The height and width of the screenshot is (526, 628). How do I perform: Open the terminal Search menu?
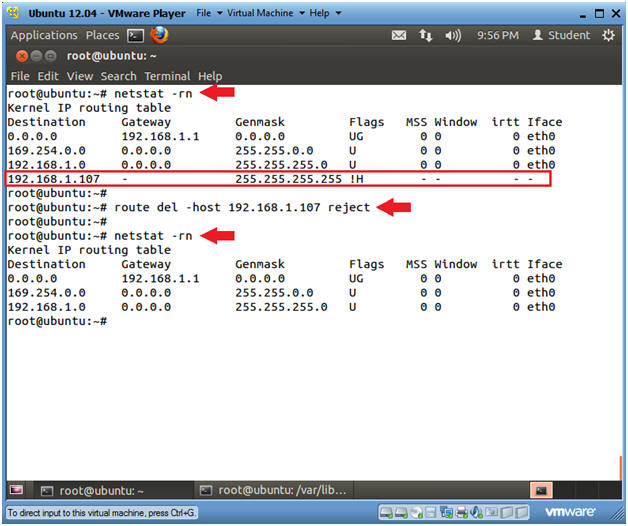[118, 76]
